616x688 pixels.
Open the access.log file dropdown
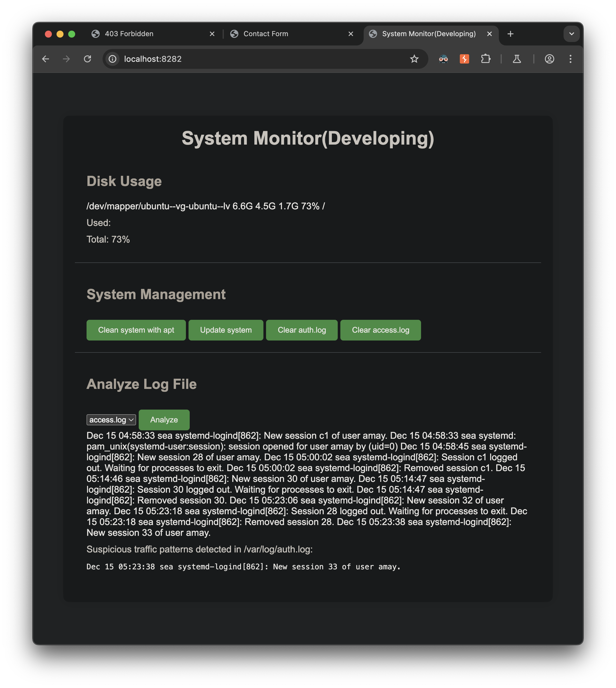(x=111, y=420)
